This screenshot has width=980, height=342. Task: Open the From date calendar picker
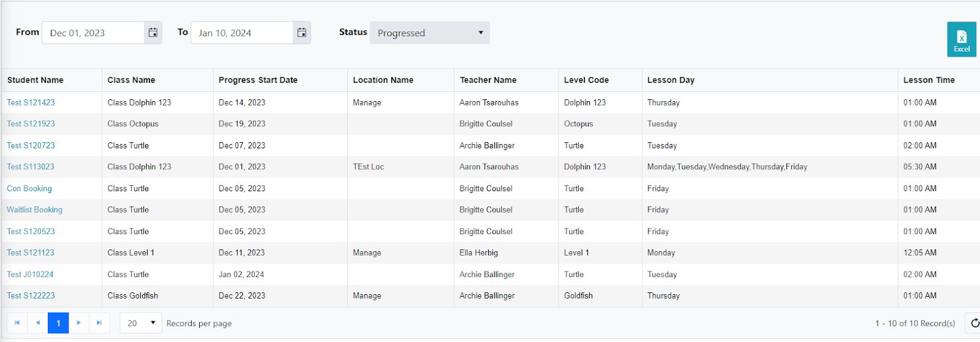[153, 32]
